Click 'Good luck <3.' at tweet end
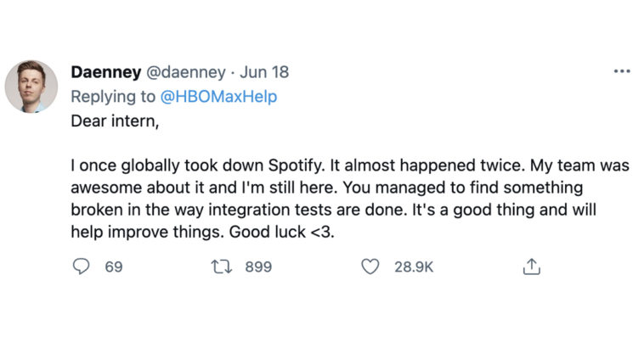 pyautogui.click(x=282, y=232)
